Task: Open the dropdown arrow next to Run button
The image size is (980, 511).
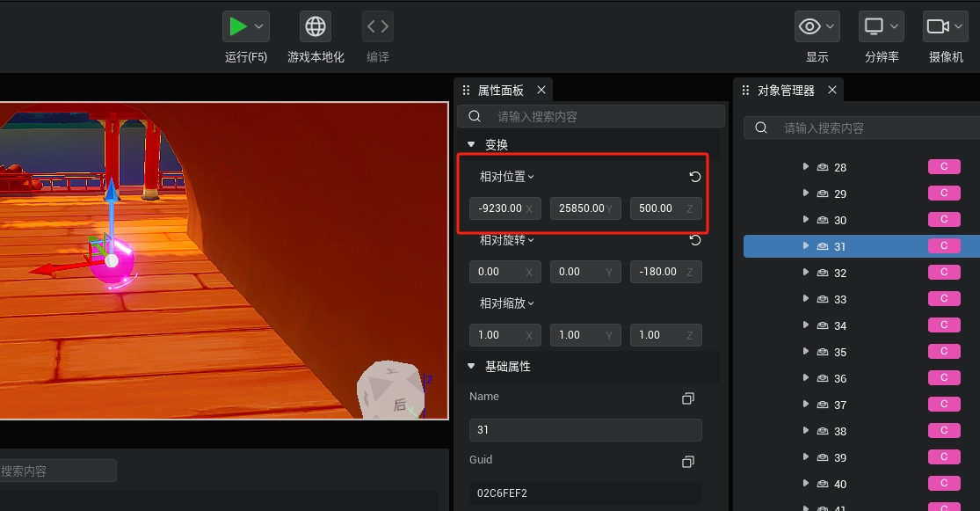Action: [259, 27]
